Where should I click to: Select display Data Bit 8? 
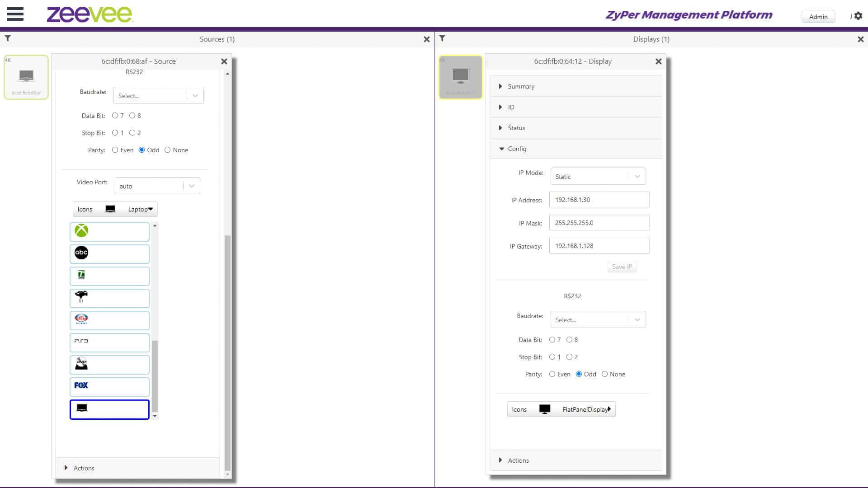click(x=569, y=340)
